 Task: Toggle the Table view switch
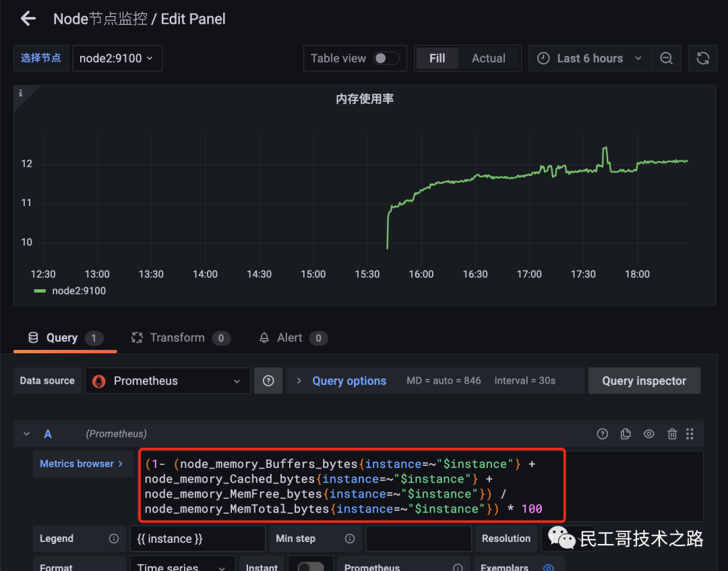(x=386, y=58)
